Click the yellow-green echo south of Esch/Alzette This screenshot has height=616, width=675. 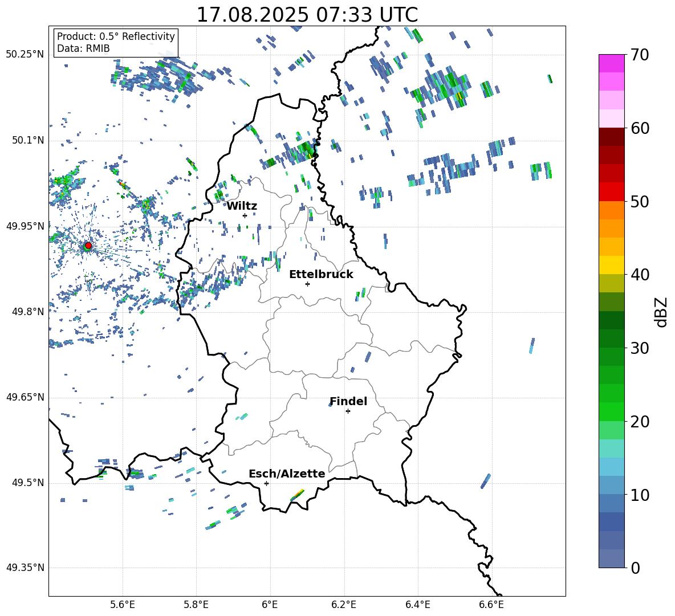click(297, 495)
